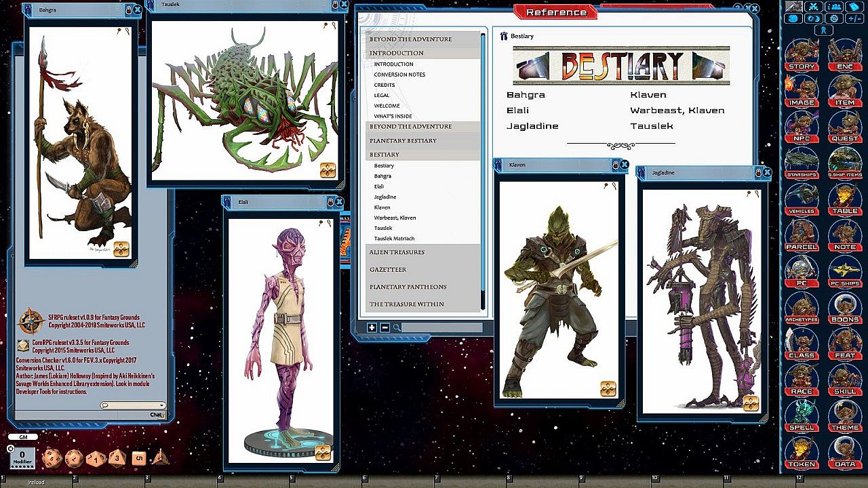The width and height of the screenshot is (868, 488).
Task: Open the Elali link on Bestiary page
Action: click(x=517, y=110)
